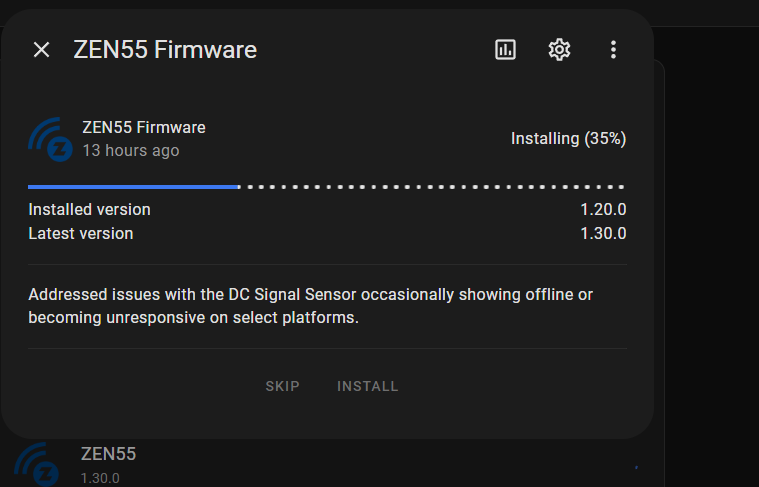Viewport: 759px width, 487px height.
Task: Click the latest version value 1.30.0
Action: (603, 234)
